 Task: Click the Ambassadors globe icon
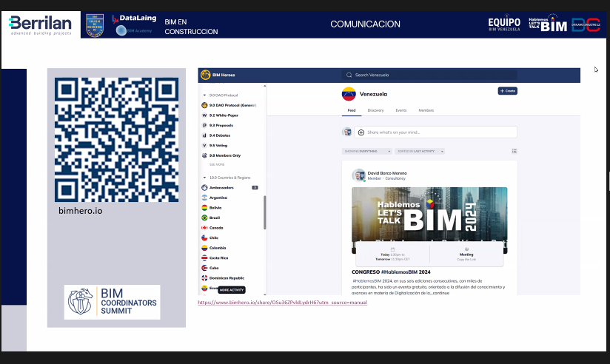coord(204,187)
